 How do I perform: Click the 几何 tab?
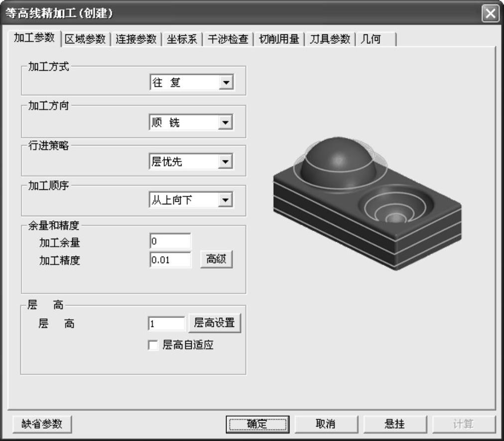point(371,39)
